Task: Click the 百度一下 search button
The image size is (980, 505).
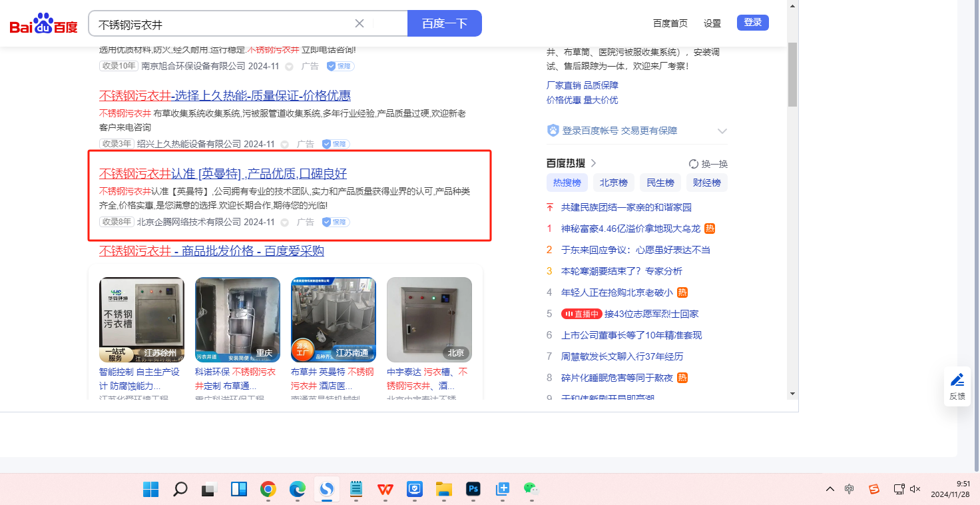Action: pos(445,23)
